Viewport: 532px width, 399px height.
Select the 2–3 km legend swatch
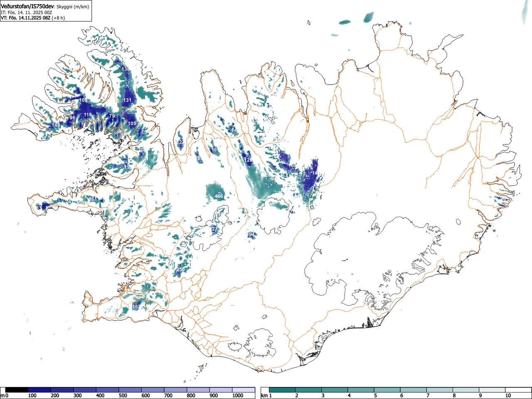point(308,390)
